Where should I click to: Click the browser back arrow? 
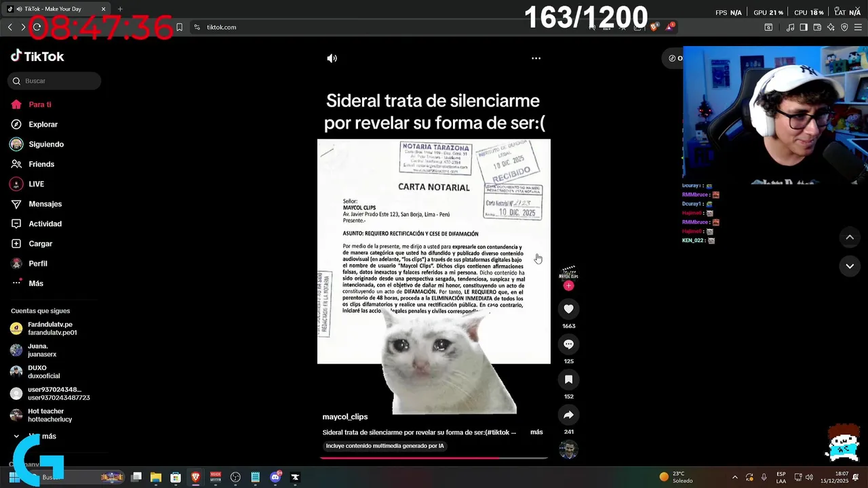(x=10, y=27)
